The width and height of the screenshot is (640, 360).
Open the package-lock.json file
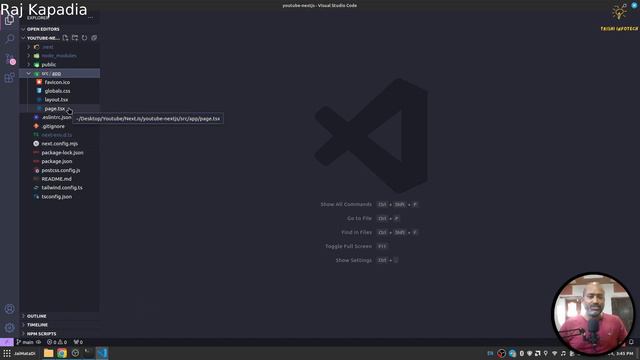[60, 153]
